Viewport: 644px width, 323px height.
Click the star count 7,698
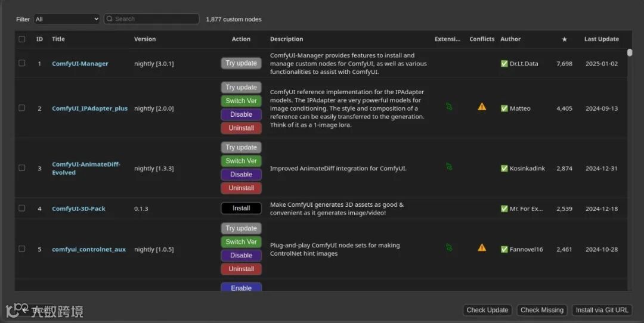click(x=564, y=64)
